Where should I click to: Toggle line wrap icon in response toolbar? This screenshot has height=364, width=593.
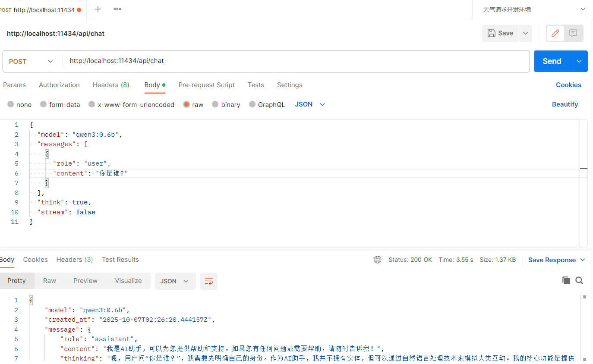(x=209, y=281)
